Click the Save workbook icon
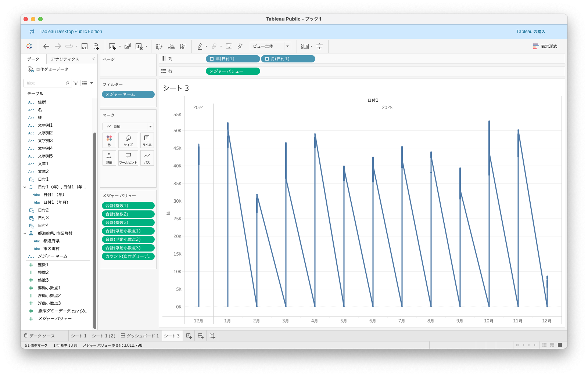The width and height of the screenshot is (588, 376). pyautogui.click(x=85, y=46)
